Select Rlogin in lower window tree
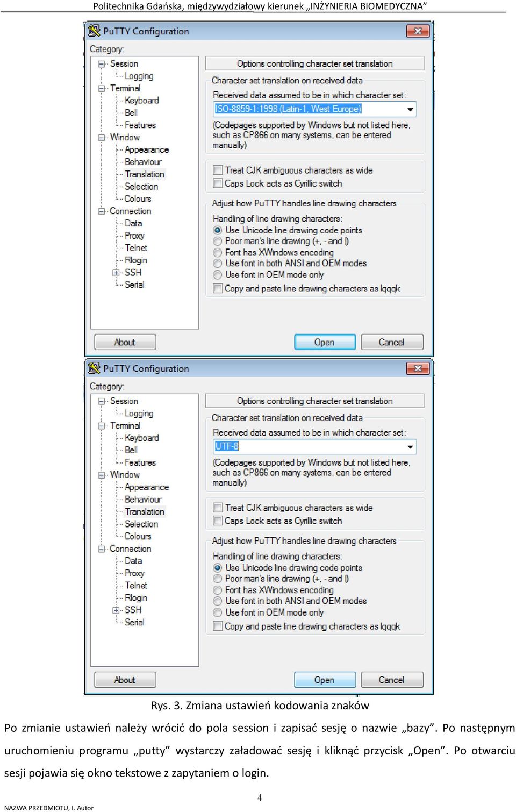The height and width of the screenshot is (812, 516). pos(135,598)
